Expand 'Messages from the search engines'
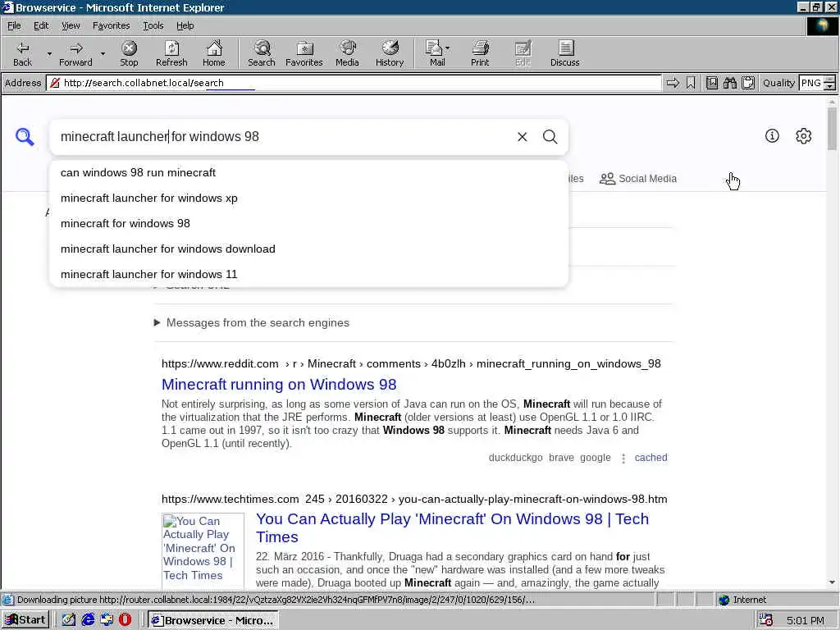 (252, 322)
